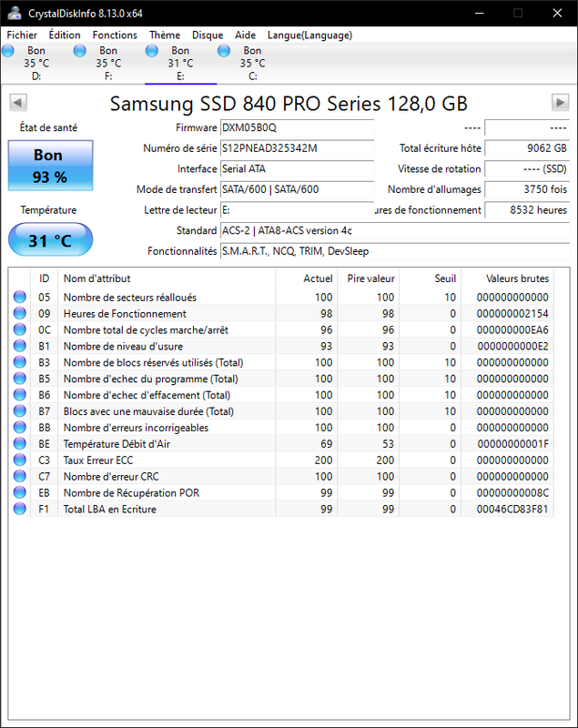Image resolution: width=578 pixels, height=728 pixels.
Task: Click Total écriture hôte value 9062 GB
Action: pos(527,148)
